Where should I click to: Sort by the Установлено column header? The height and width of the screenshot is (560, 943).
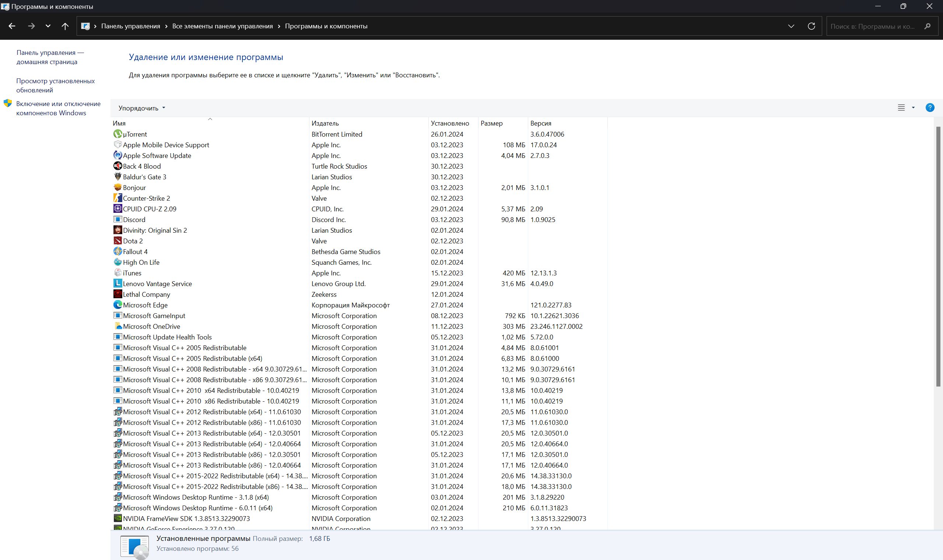point(453,123)
